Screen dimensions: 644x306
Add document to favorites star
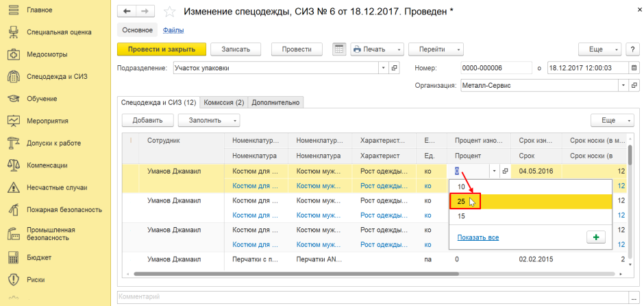tap(169, 12)
